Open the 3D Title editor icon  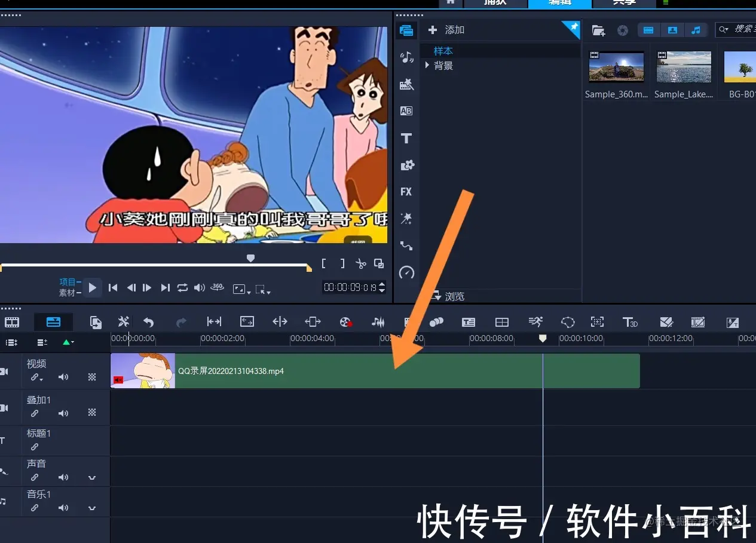click(630, 322)
